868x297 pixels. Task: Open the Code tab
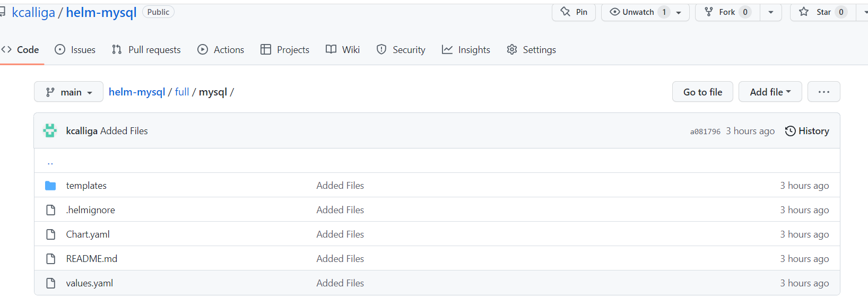tap(20, 49)
